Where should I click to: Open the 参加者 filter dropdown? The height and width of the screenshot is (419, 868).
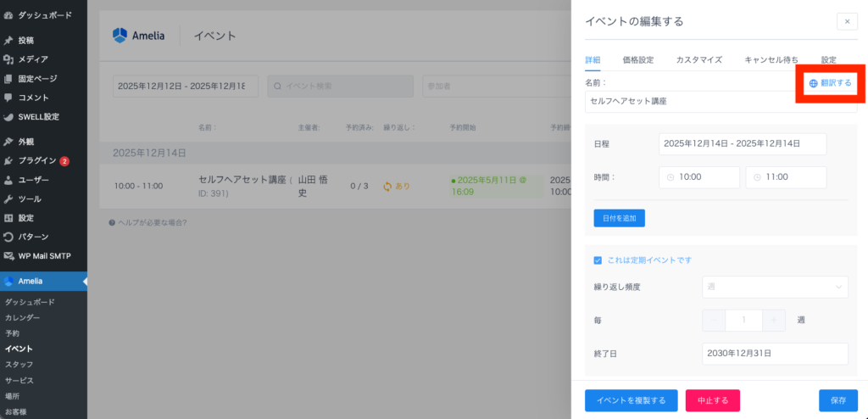pyautogui.click(x=500, y=86)
